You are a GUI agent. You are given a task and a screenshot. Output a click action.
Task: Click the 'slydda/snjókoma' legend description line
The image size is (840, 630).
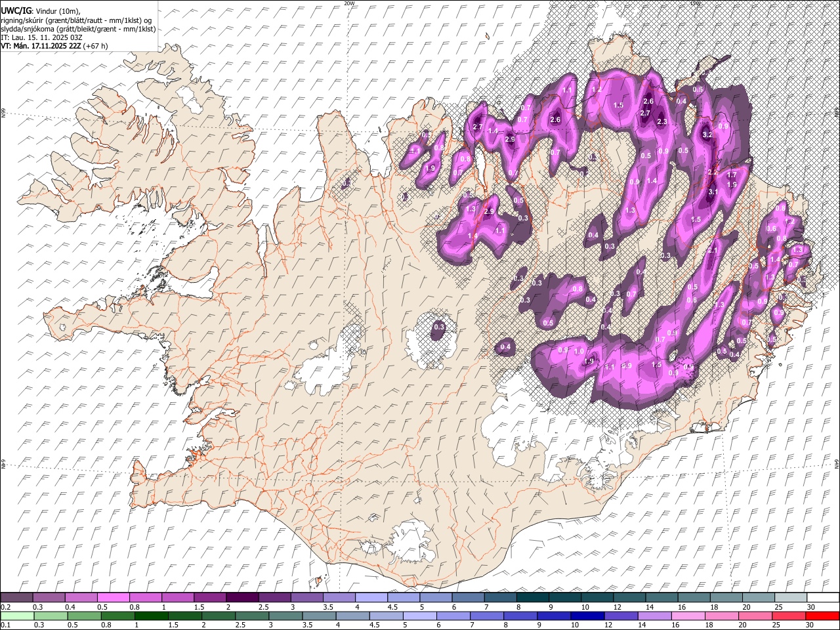(x=78, y=29)
